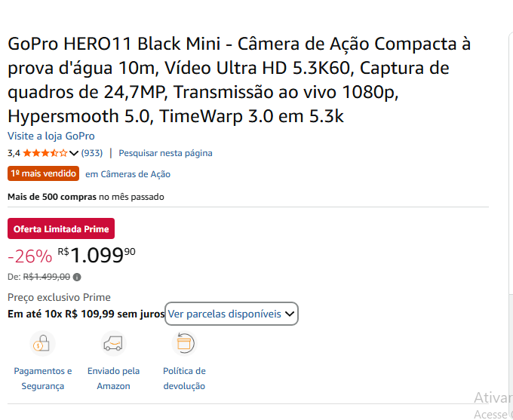Go to the 'em Câmeras de Ação' category link

127,174
